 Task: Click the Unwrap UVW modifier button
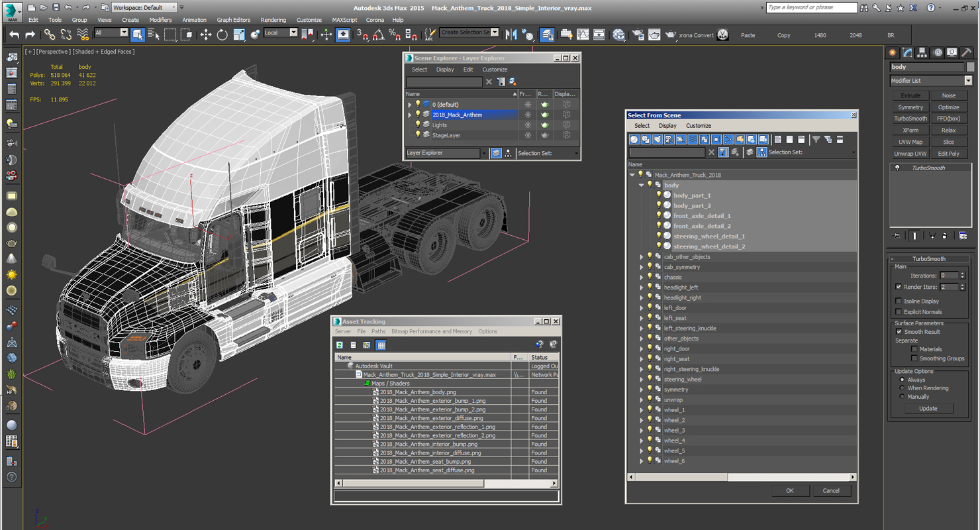coord(910,154)
